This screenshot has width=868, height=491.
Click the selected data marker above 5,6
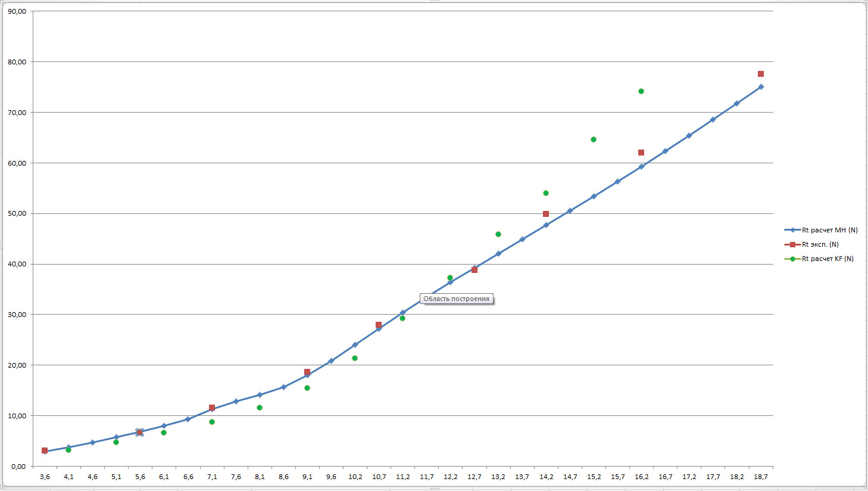coord(140,432)
